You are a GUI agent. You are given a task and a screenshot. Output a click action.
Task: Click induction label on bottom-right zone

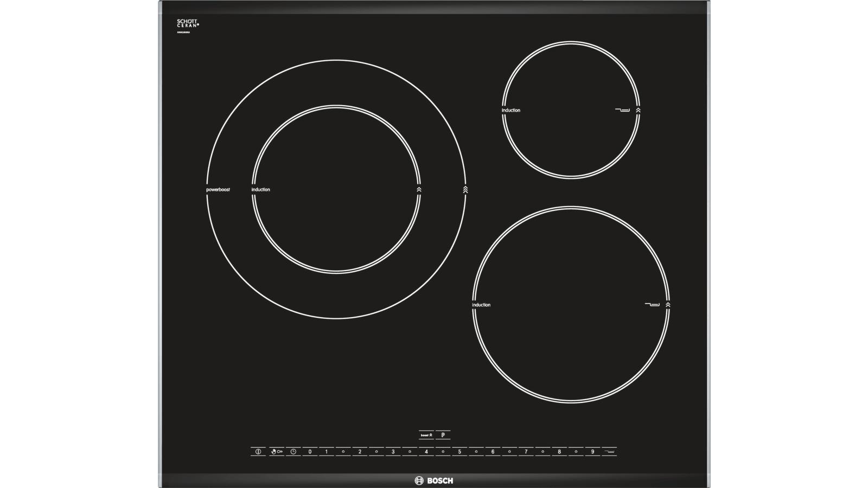click(481, 305)
